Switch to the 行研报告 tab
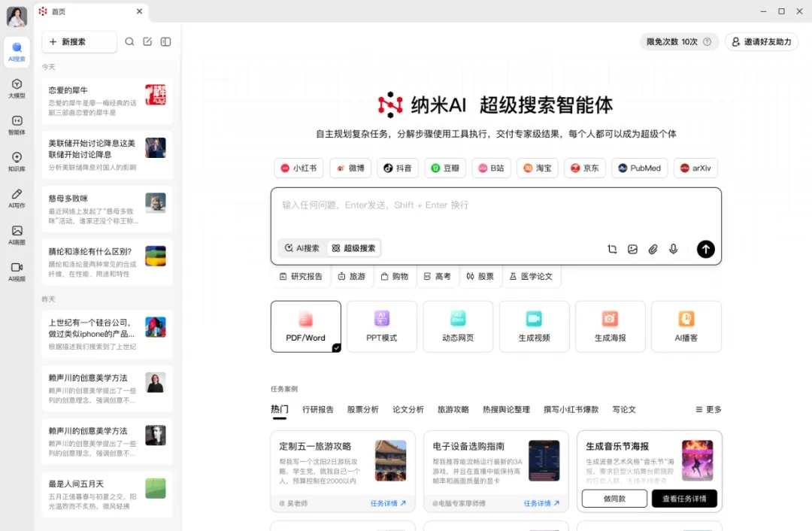The image size is (812, 531). tap(318, 409)
